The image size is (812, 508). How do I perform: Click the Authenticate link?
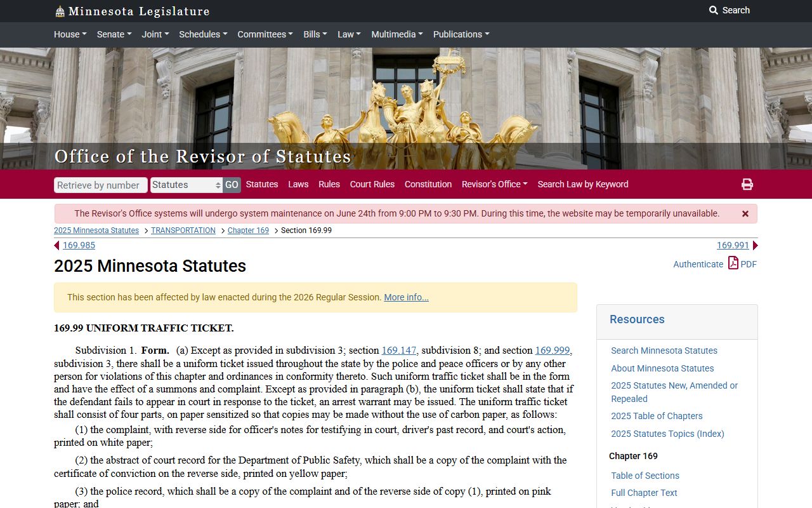pyautogui.click(x=698, y=264)
